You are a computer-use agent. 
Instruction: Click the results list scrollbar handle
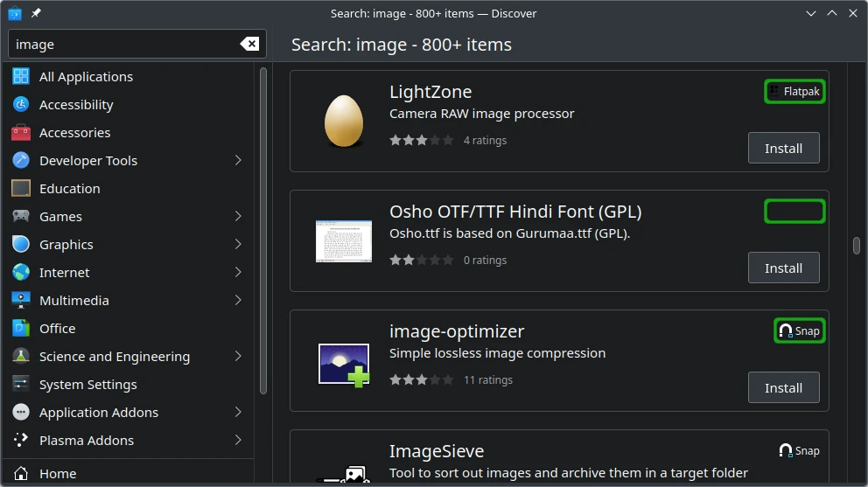857,246
